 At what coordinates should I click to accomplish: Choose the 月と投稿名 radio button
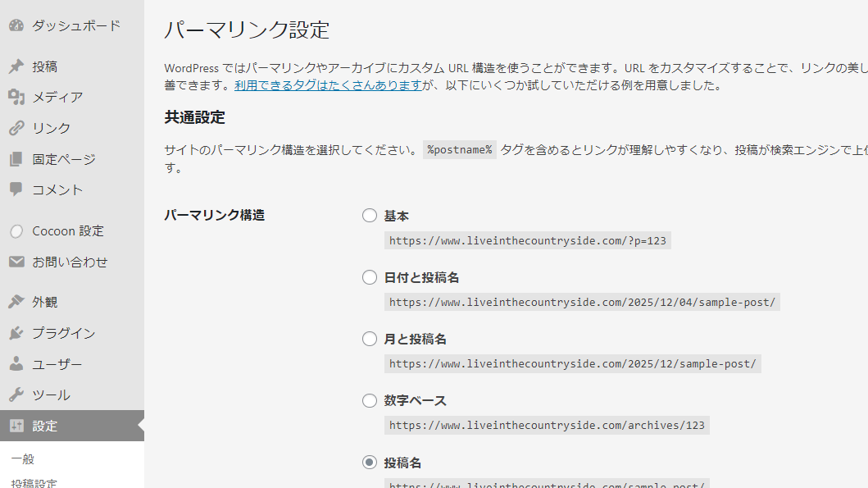point(370,339)
